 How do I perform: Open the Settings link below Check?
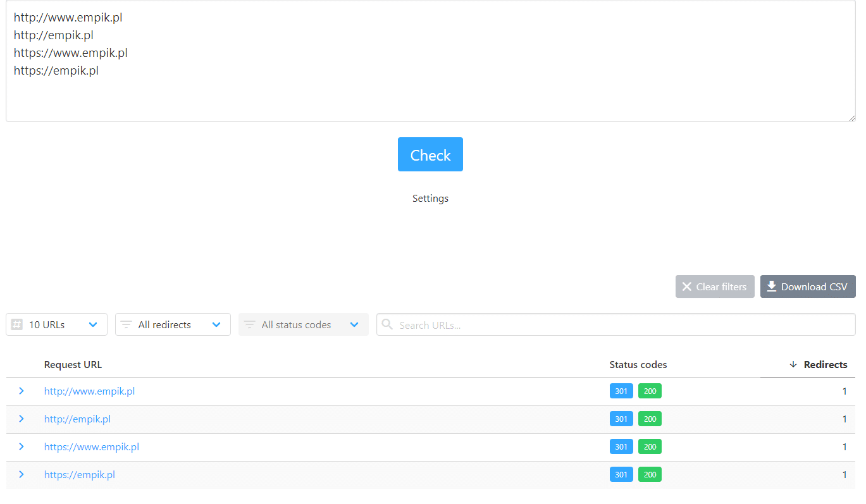click(x=430, y=199)
